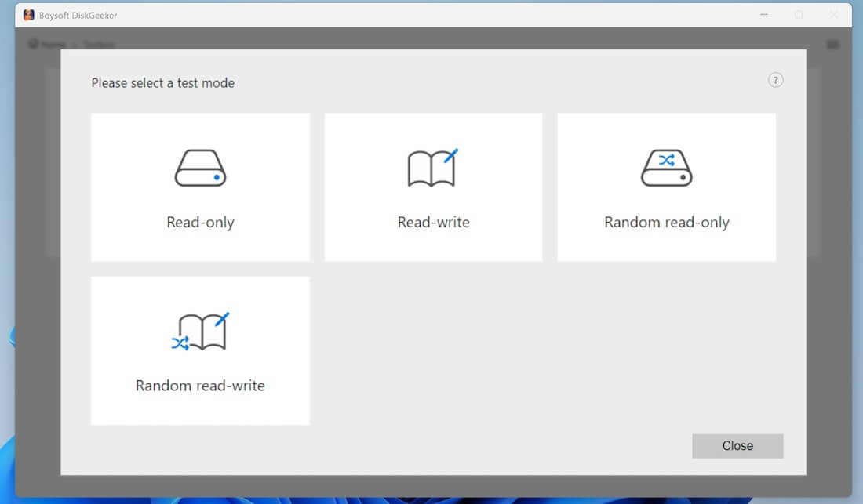Click the Random read-only shuffle drive icon
This screenshot has height=504, width=863.
pos(666,168)
